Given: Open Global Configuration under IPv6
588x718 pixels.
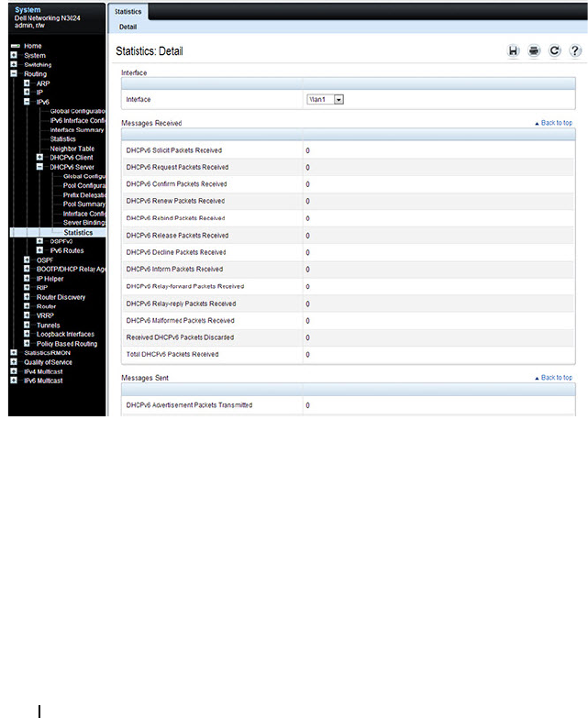Looking at the screenshot, I should pyautogui.click(x=77, y=111).
